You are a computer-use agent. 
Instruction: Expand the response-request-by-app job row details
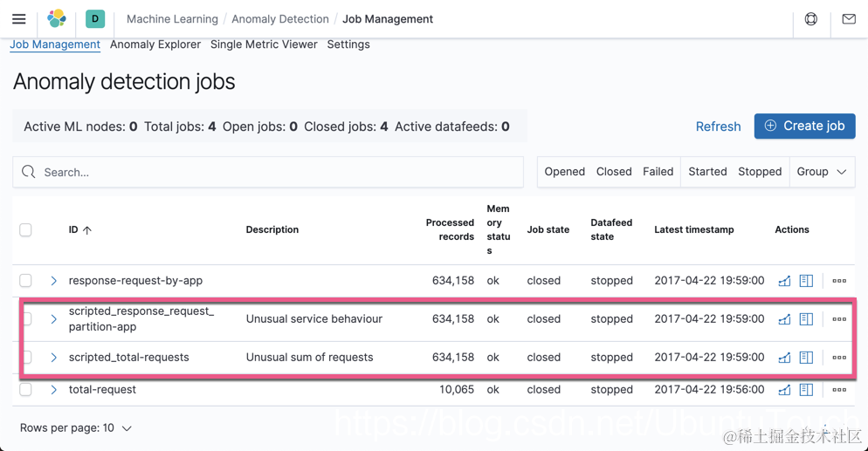tap(53, 281)
